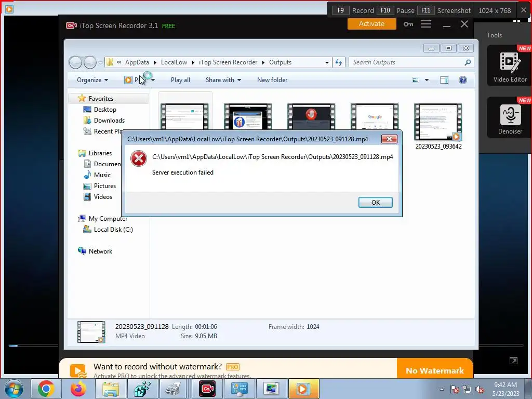Select video 20230523_093642 thumbnail

(x=438, y=122)
